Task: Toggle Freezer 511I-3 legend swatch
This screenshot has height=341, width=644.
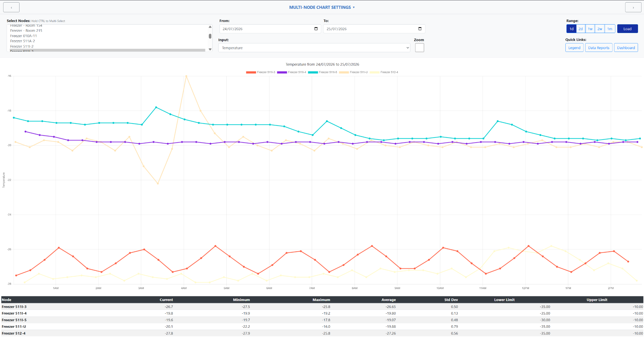Action: tap(251, 72)
